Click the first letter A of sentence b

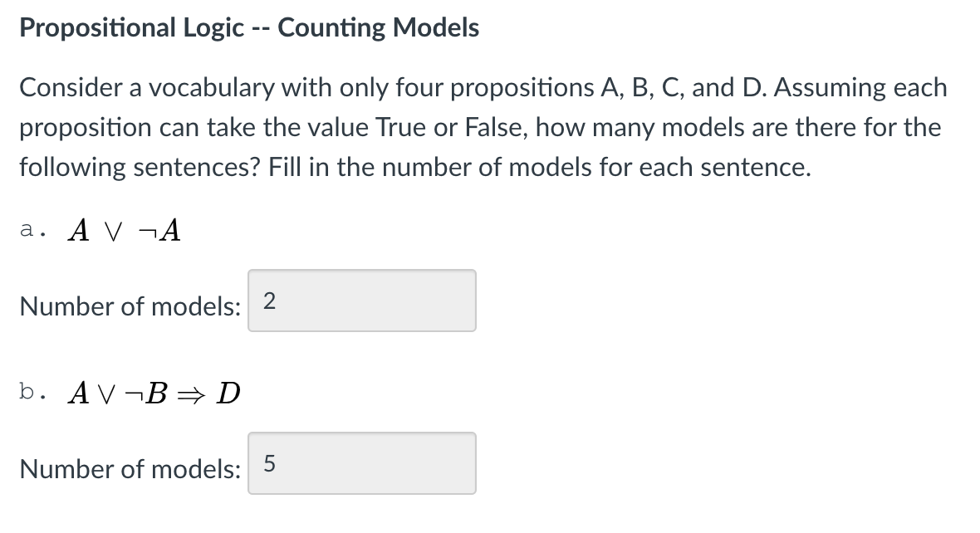[x=79, y=393]
